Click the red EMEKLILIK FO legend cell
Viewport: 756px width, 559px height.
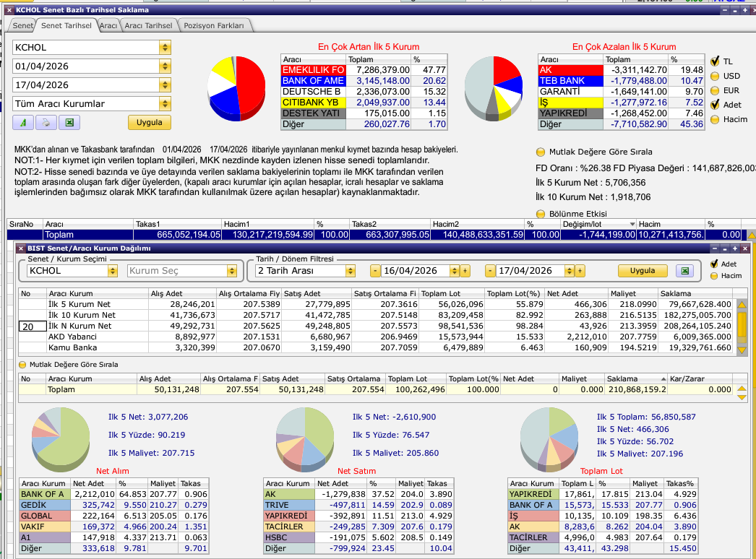[x=314, y=70]
